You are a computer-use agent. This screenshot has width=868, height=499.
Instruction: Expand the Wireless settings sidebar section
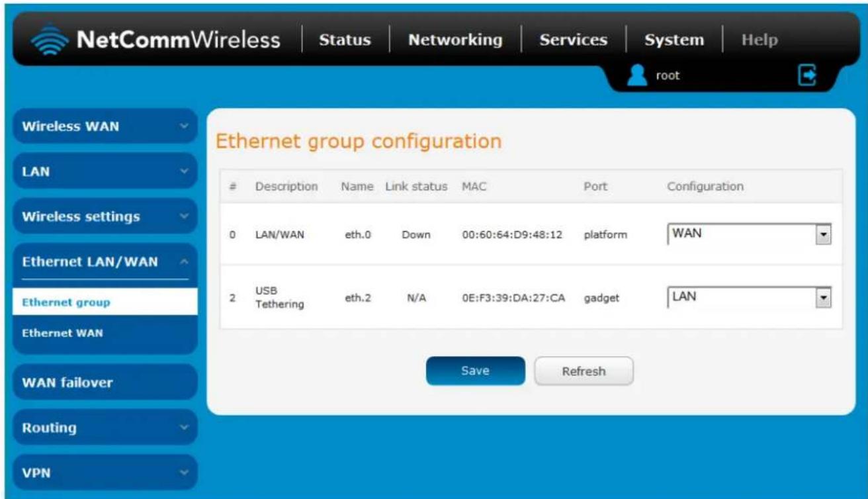[x=105, y=216]
